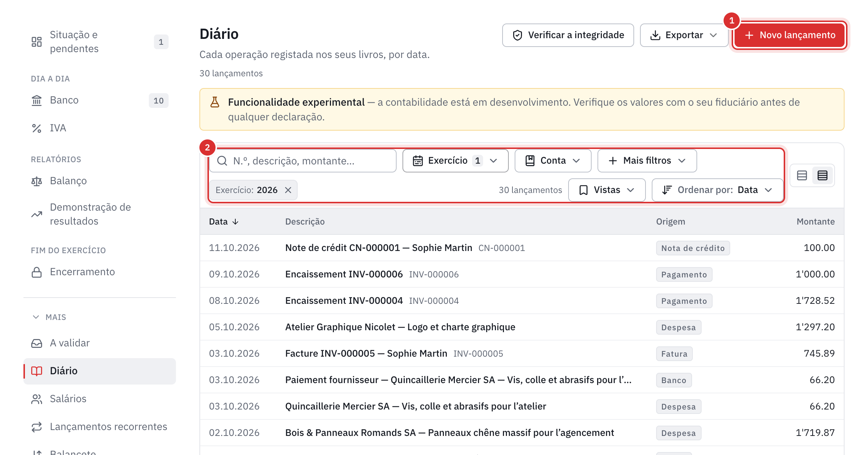The height and width of the screenshot is (455, 868).
Task: Open Atelier Graphique Nicolet entry
Action: coord(522,327)
